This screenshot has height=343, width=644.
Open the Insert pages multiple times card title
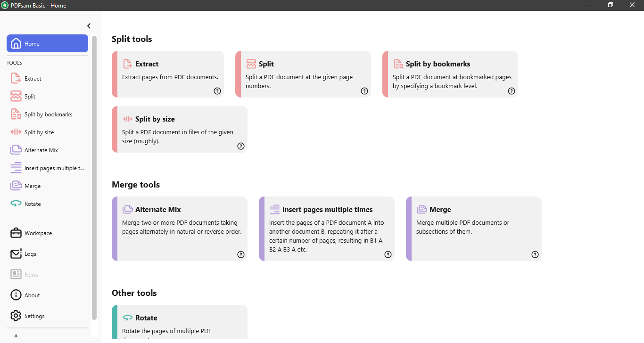tap(328, 210)
